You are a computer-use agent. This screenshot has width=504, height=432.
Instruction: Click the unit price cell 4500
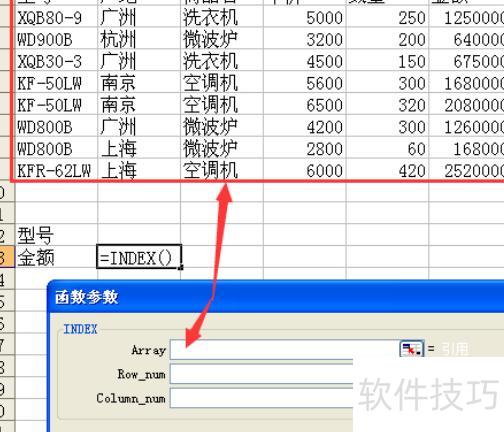click(305, 61)
